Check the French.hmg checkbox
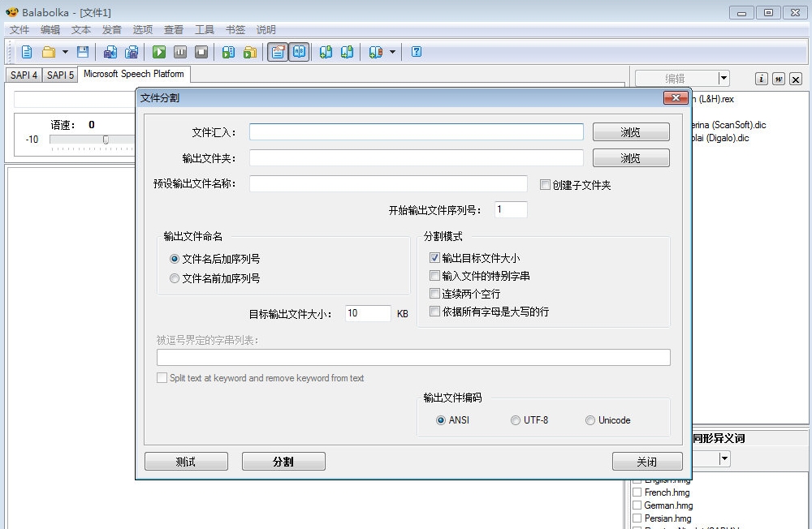Screen dimensions: 812x529 [637, 492]
